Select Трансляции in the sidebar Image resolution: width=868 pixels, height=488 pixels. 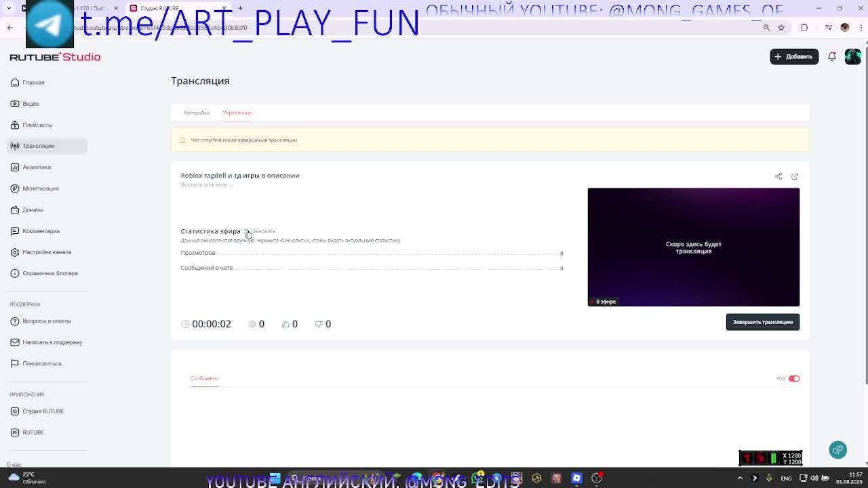pos(46,146)
